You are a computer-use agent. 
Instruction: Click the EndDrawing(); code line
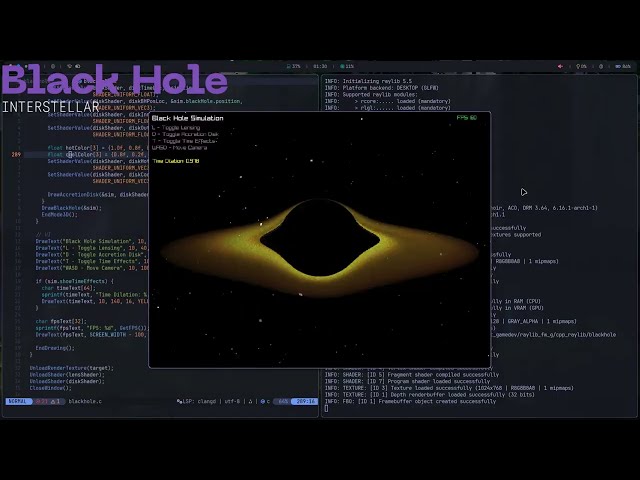tap(55, 348)
